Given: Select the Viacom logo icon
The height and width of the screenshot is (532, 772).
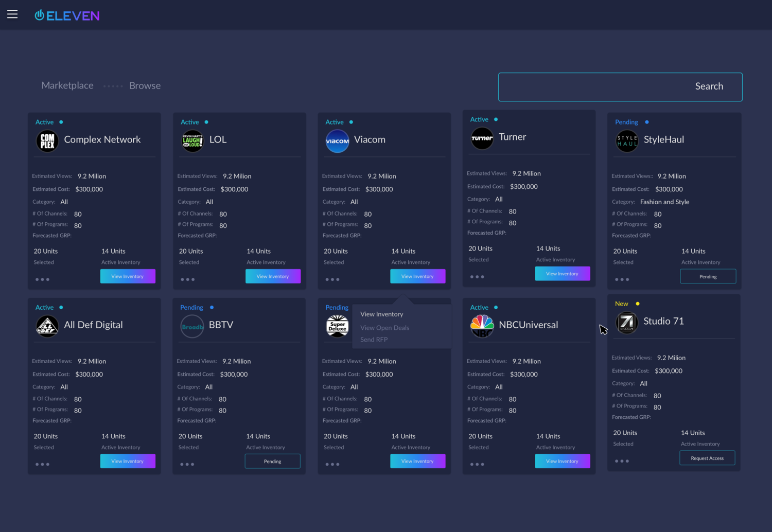Looking at the screenshot, I should tap(338, 141).
